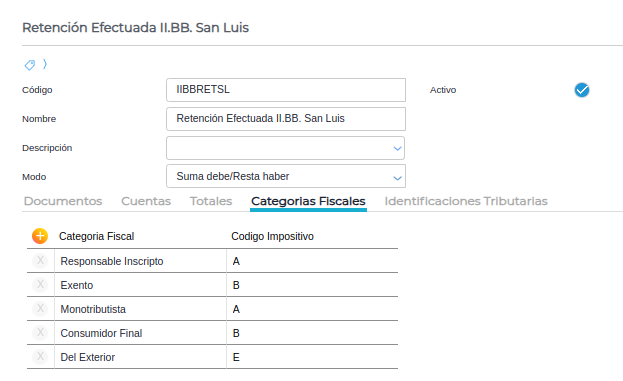
Task: Switch to the Documentos tab
Action: [x=63, y=201]
